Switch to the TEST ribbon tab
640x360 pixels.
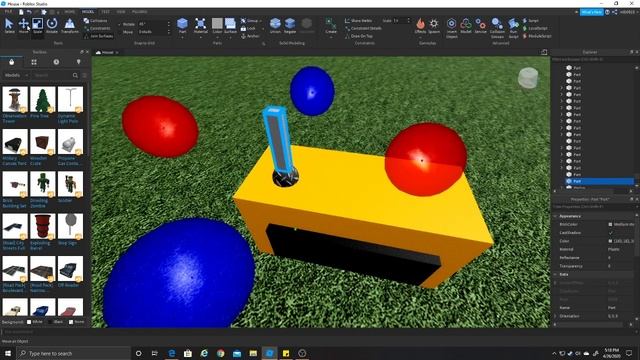(x=105, y=12)
